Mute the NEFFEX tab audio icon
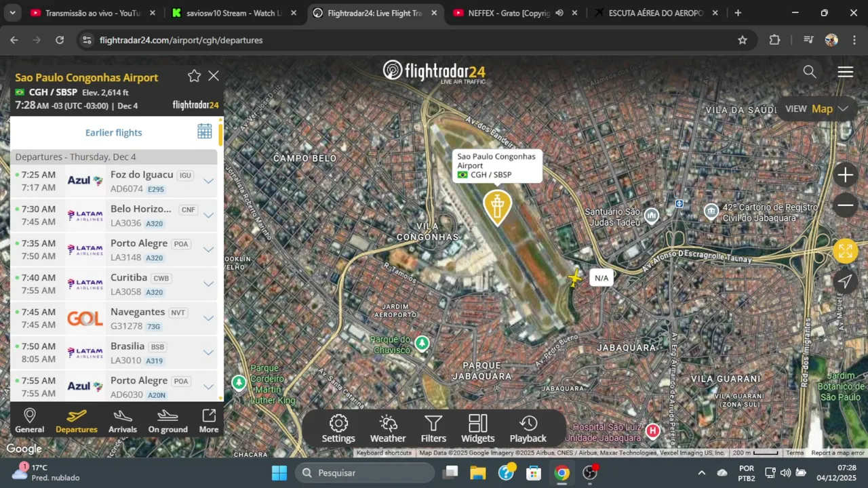868x488 pixels. coord(559,13)
